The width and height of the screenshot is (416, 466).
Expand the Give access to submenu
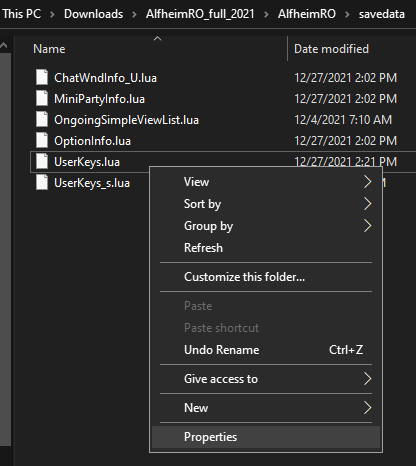click(266, 379)
